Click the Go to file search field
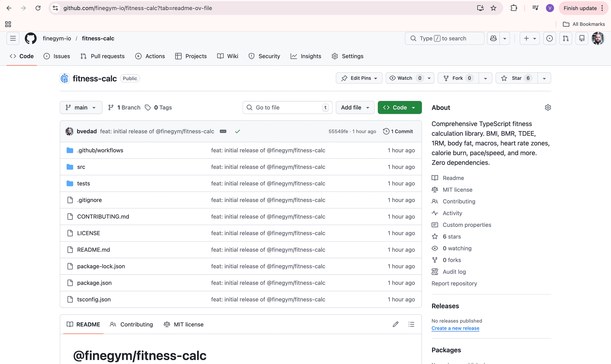 (x=286, y=108)
